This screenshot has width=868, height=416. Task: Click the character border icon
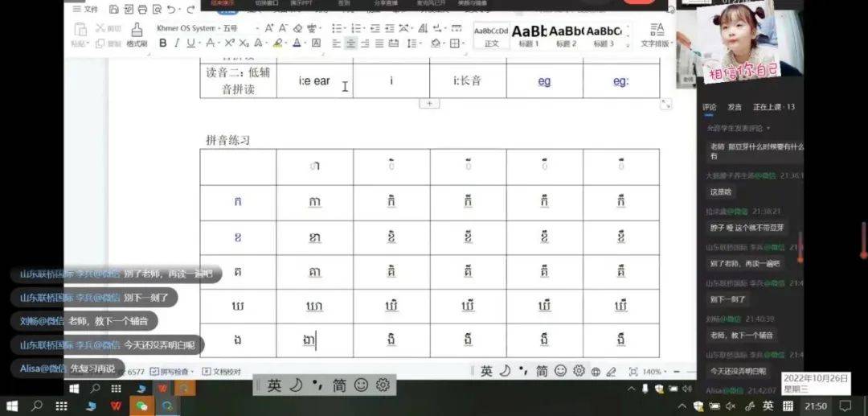pos(316,43)
